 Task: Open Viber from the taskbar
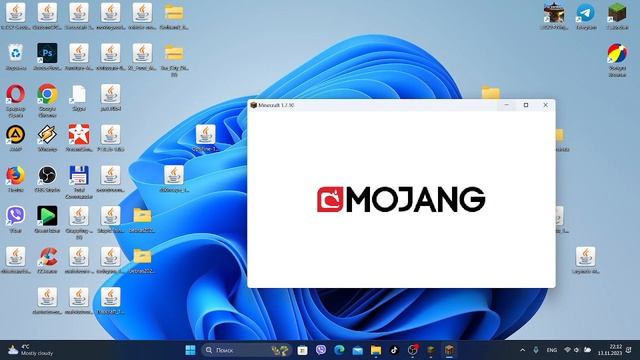pos(321,350)
